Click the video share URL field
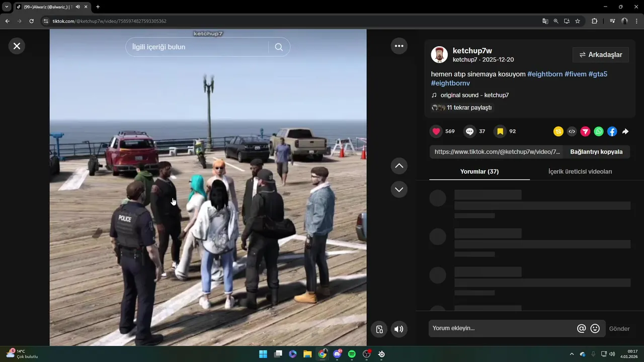The height and width of the screenshot is (362, 644). click(x=497, y=152)
